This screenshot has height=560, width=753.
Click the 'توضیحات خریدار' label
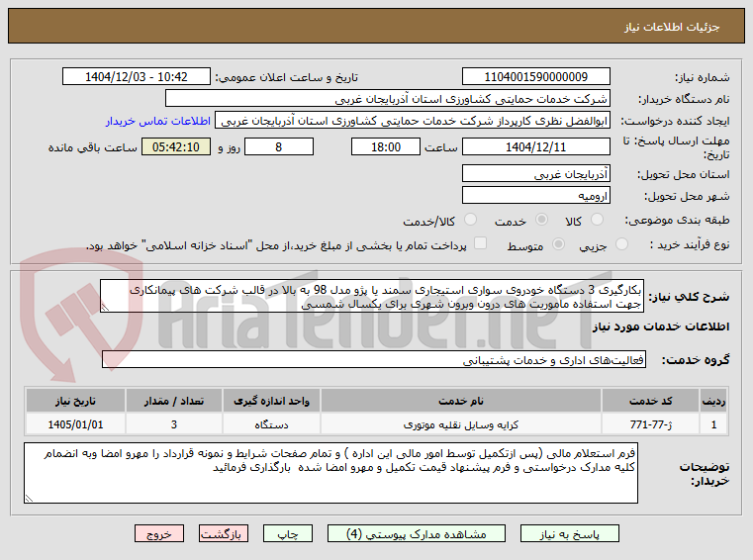tap(704, 473)
